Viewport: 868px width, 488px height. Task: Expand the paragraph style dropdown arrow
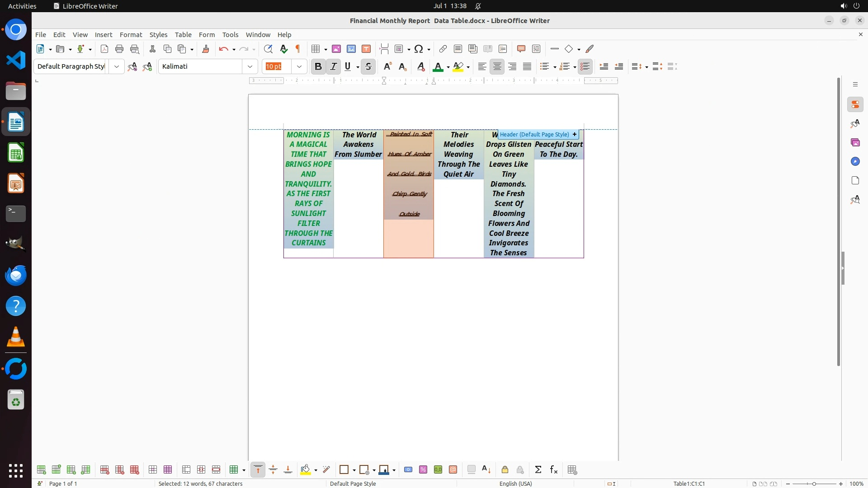coord(117,66)
